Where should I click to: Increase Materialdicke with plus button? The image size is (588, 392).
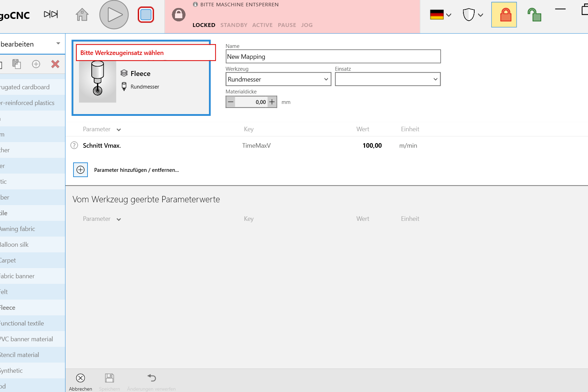tap(272, 102)
